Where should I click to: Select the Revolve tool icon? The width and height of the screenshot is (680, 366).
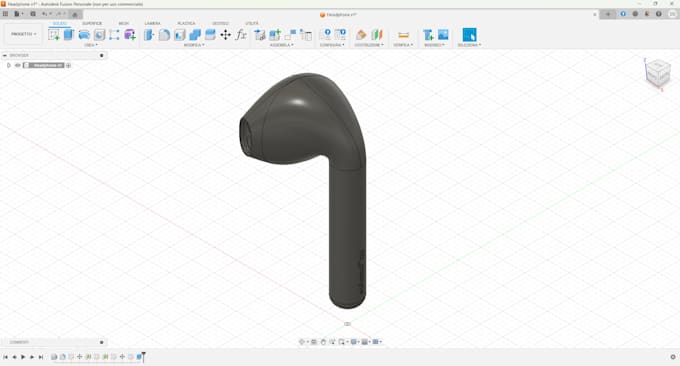click(x=84, y=35)
